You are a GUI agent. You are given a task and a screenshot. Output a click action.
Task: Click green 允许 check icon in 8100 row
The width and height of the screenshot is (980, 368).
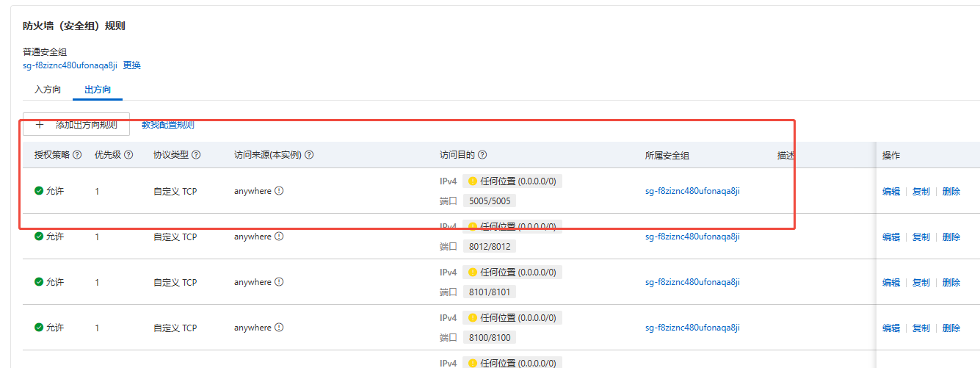[x=39, y=328]
